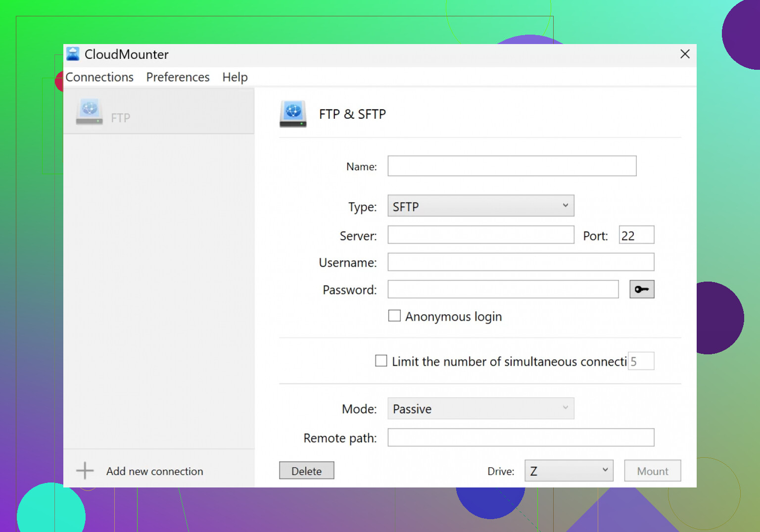
Task: Select the Remote path input box
Action: 521,437
